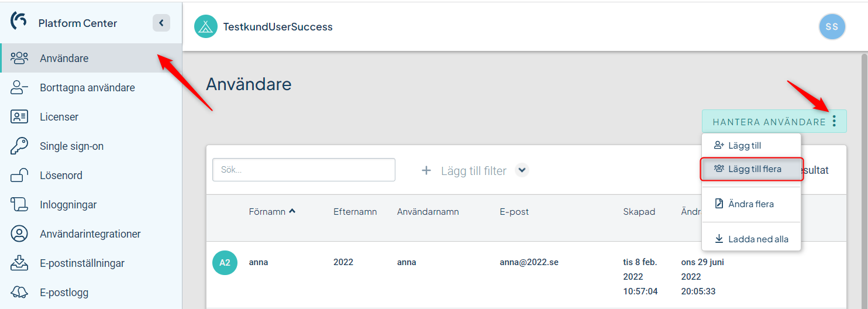The height and width of the screenshot is (309, 868).
Task: Open the SS user avatar button
Action: (832, 27)
